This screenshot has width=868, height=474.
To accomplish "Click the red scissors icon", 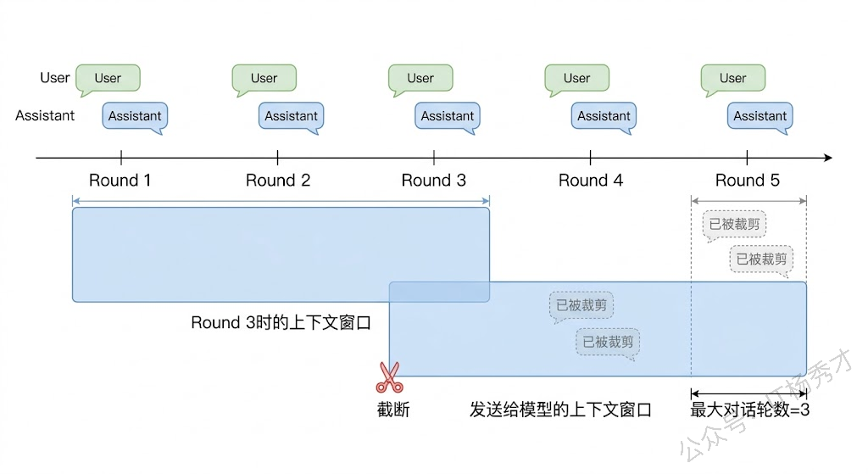I will (x=389, y=377).
